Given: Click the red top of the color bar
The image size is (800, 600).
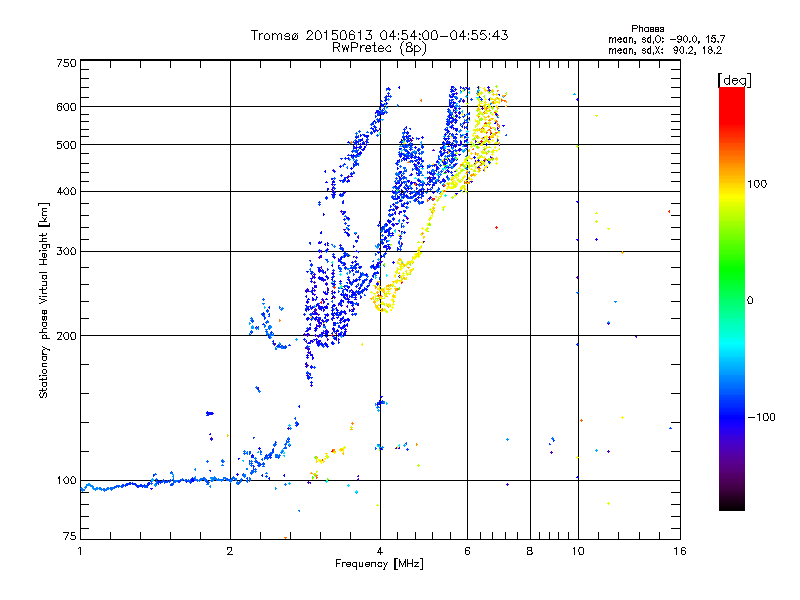Looking at the screenshot, I should point(732,99).
